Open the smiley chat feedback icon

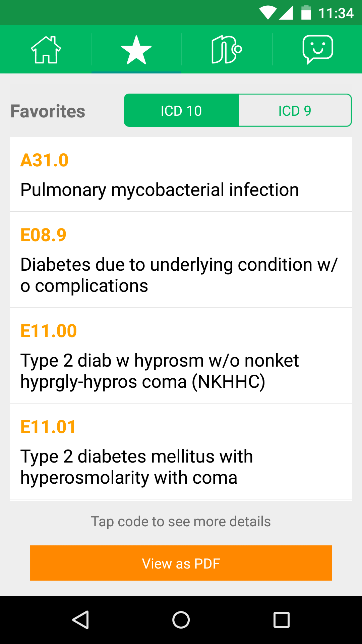tap(317, 50)
